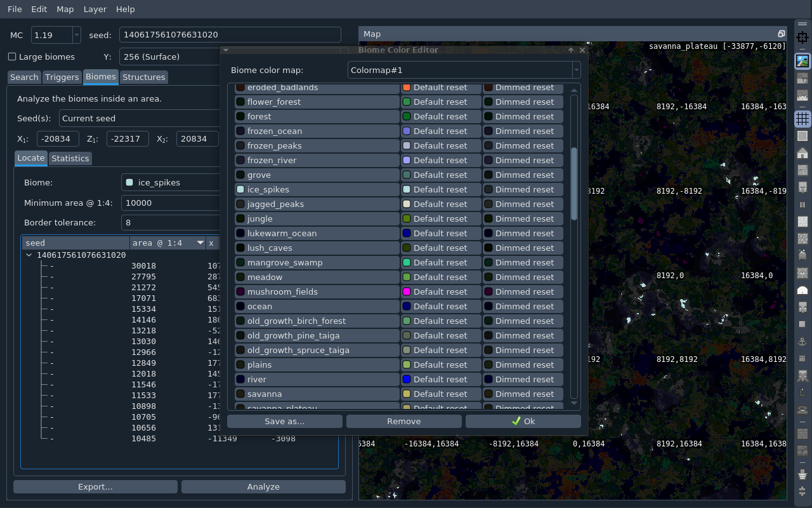
Task: Click the biome list scroll-down arrow
Action: (574, 403)
